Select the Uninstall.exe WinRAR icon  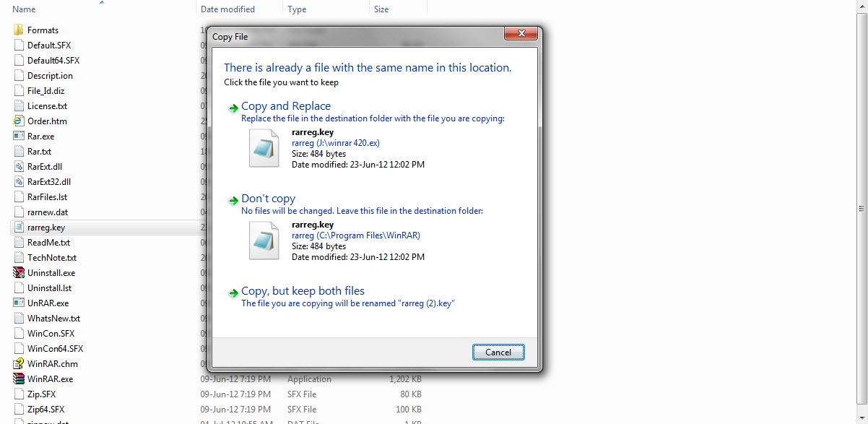click(x=19, y=272)
